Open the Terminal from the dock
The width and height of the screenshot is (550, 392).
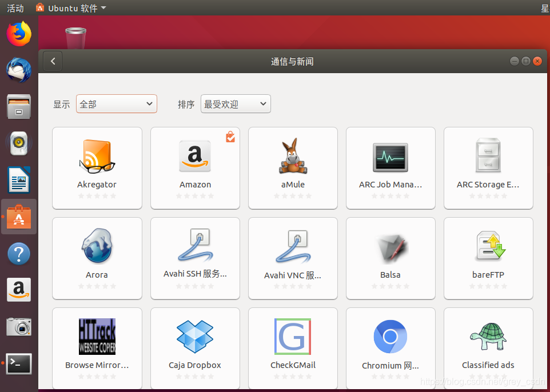coord(19,363)
